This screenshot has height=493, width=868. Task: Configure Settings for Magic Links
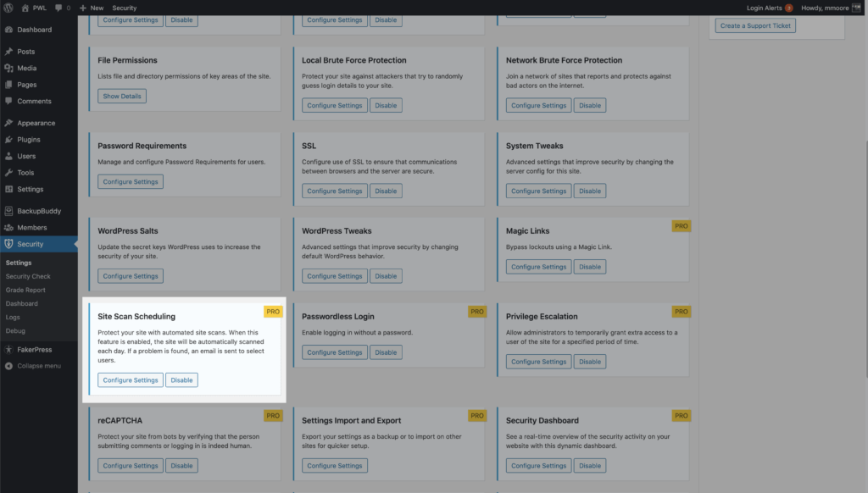click(538, 267)
